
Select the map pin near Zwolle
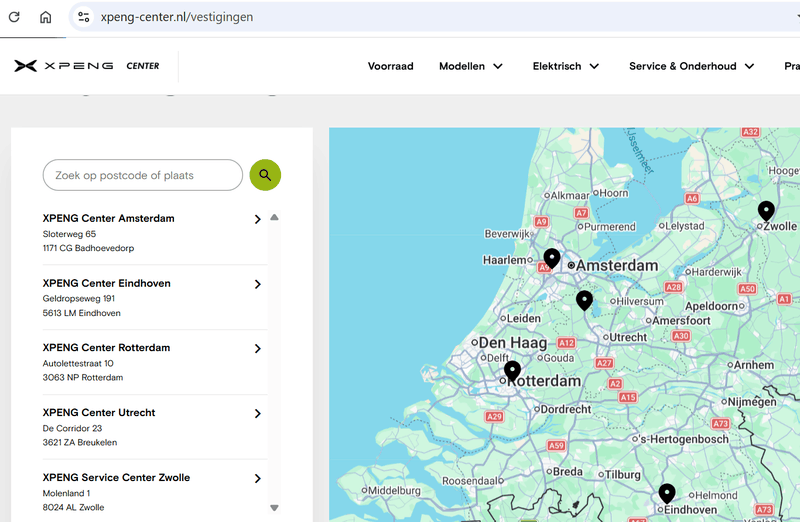coord(766,210)
